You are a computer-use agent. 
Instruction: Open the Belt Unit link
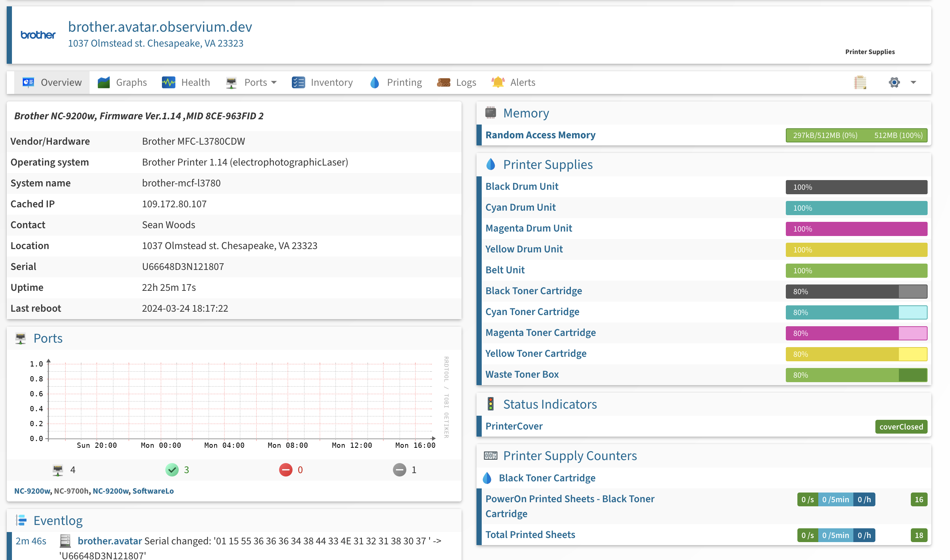[x=505, y=270]
